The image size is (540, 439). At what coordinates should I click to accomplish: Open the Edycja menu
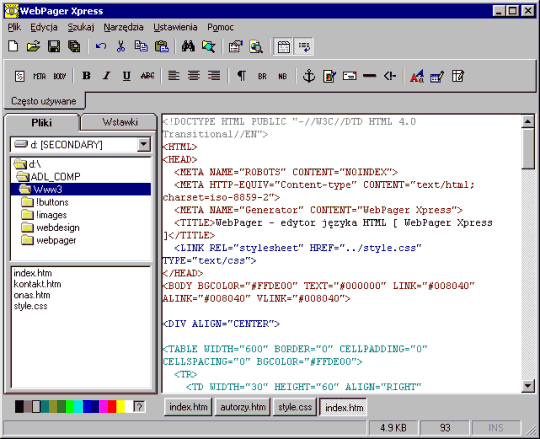click(x=44, y=27)
